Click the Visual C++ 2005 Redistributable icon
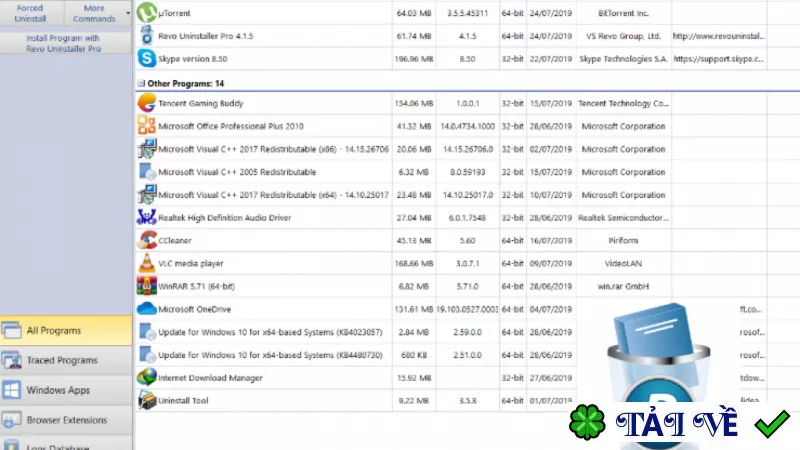 coord(147,171)
